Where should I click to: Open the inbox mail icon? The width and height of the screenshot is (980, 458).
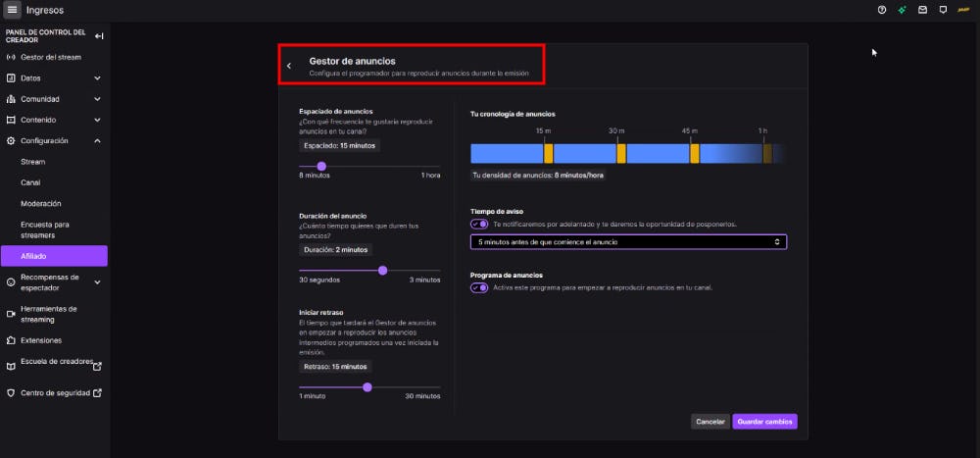pyautogui.click(x=922, y=10)
